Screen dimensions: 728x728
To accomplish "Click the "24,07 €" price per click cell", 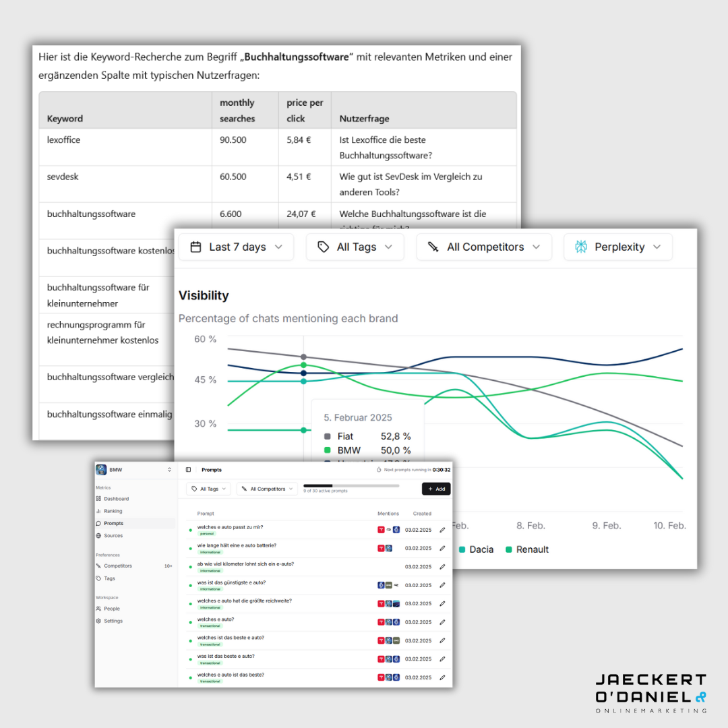I will [301, 214].
